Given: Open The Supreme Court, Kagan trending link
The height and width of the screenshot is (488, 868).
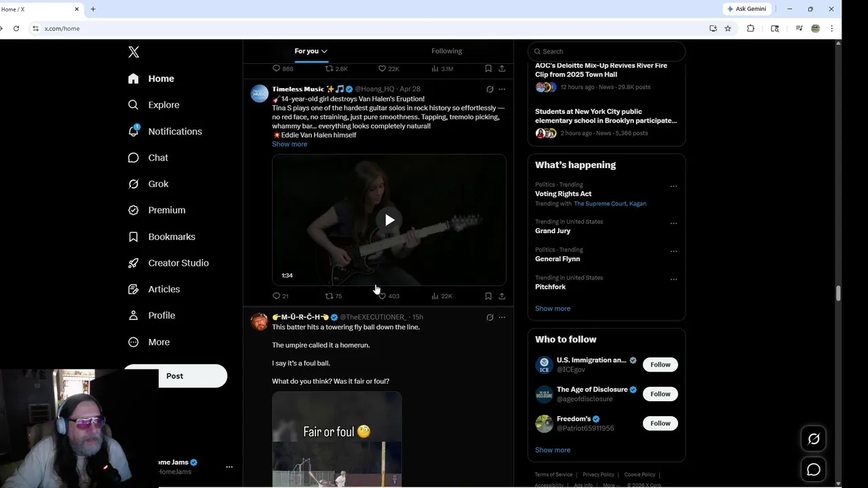Looking at the screenshot, I should pos(610,203).
